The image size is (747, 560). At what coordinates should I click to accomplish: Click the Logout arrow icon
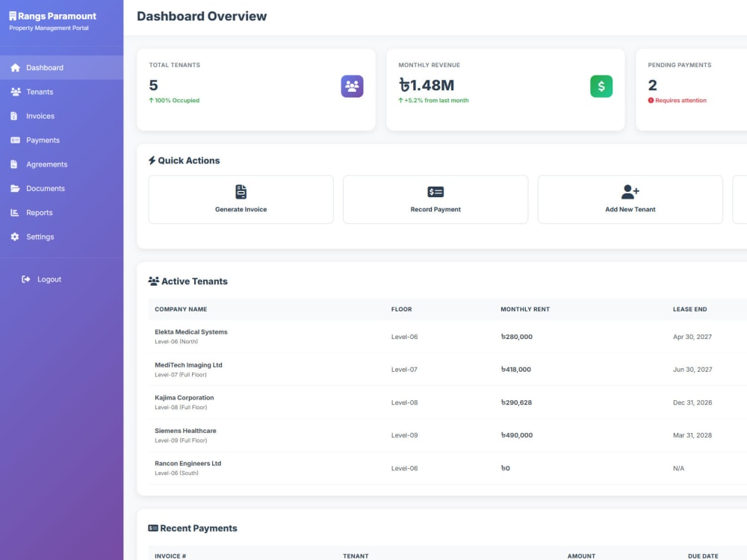tap(25, 279)
